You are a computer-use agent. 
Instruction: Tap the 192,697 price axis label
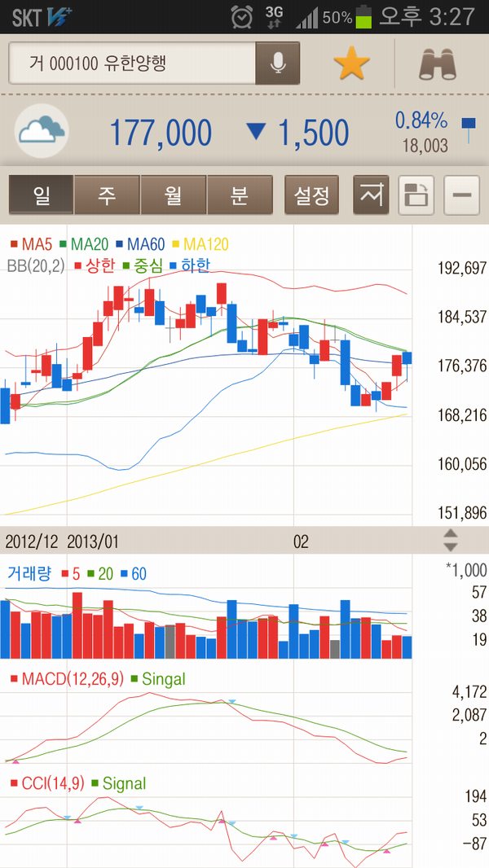(x=462, y=269)
